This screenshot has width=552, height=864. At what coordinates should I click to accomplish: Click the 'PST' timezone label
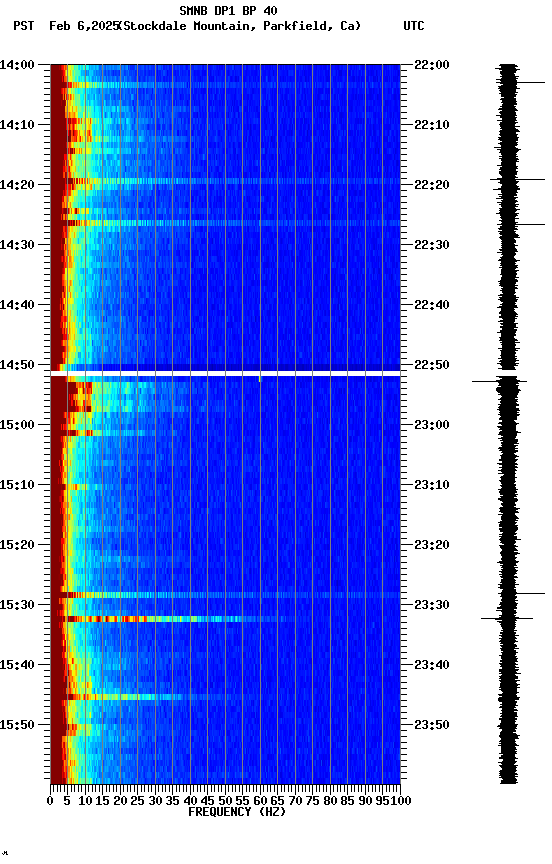(24, 26)
